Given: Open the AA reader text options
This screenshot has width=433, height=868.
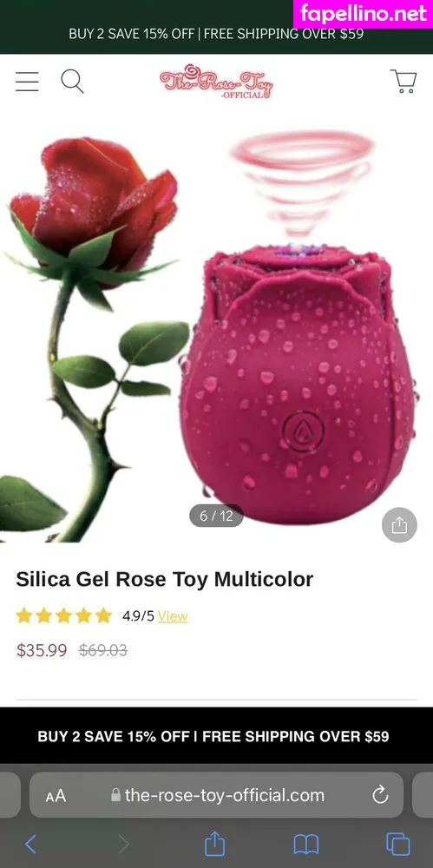Looking at the screenshot, I should (56, 796).
